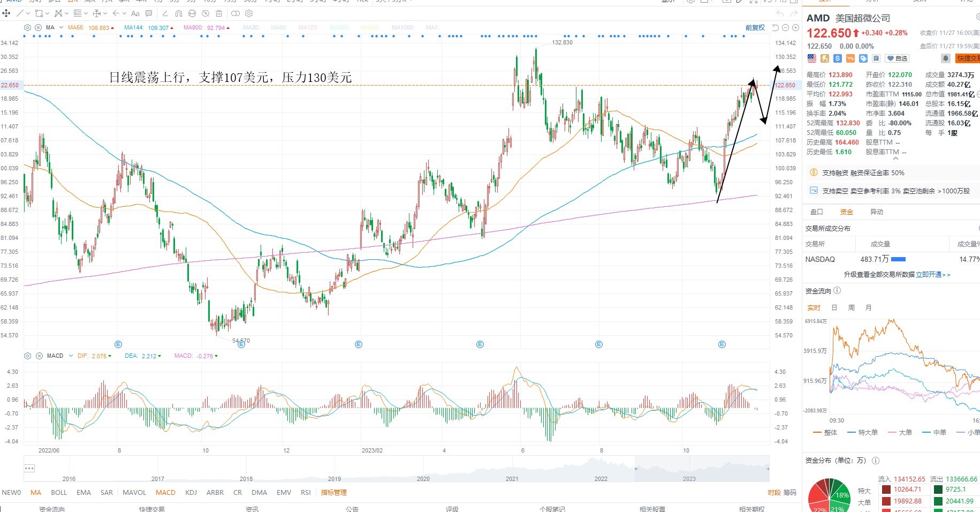This screenshot has height=512, width=980.
Task: Collapse the quote details chevron
Action: pyautogui.click(x=897, y=159)
